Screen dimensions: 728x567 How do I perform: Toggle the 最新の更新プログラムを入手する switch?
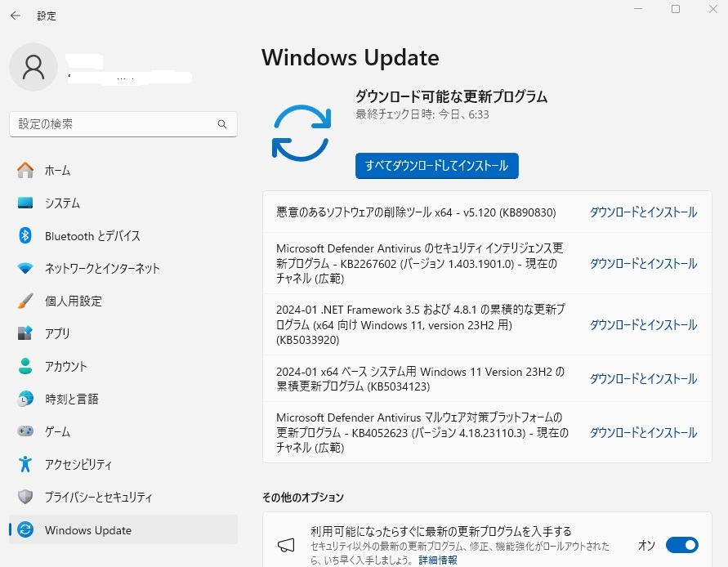click(681, 545)
